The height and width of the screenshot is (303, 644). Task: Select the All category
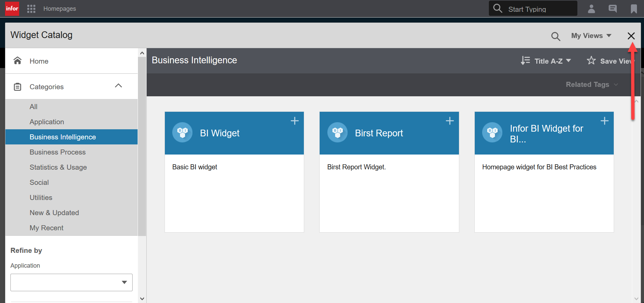pos(71,107)
